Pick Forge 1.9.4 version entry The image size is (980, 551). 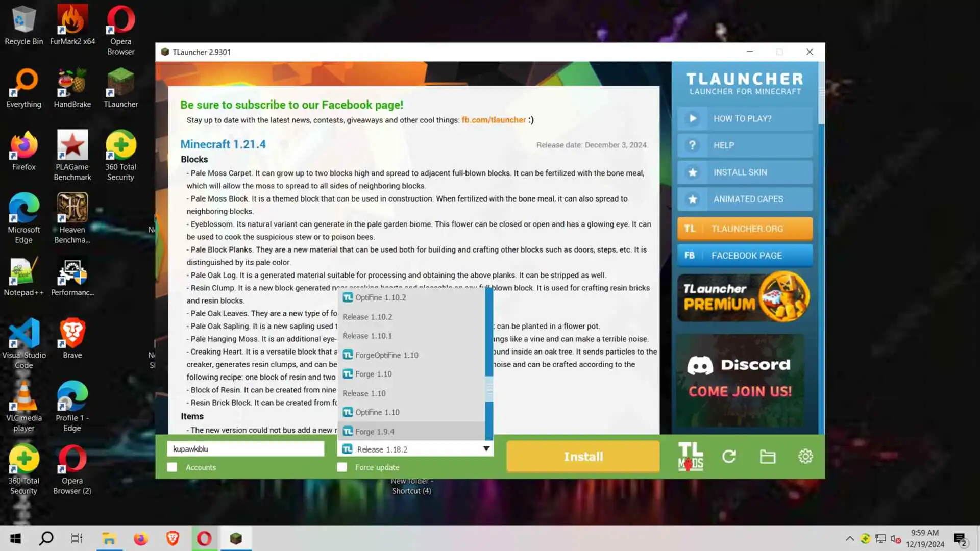click(375, 432)
